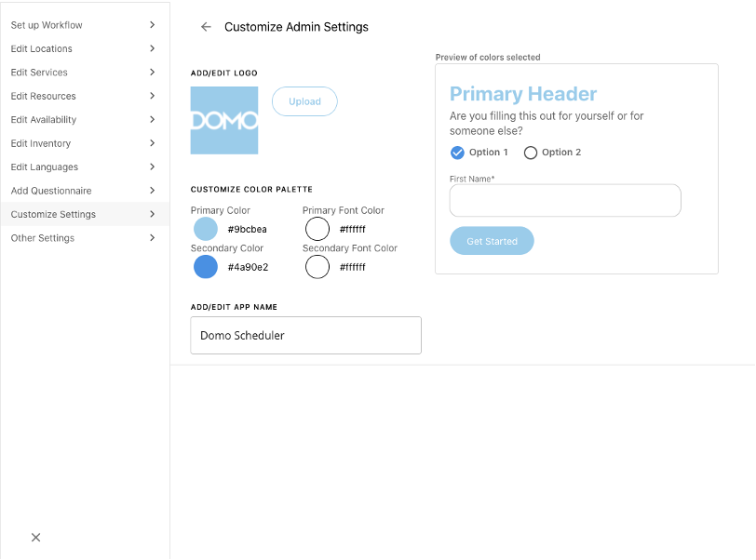Click the Domo Scheduler app name field
The height and width of the screenshot is (560, 756).
click(x=305, y=335)
